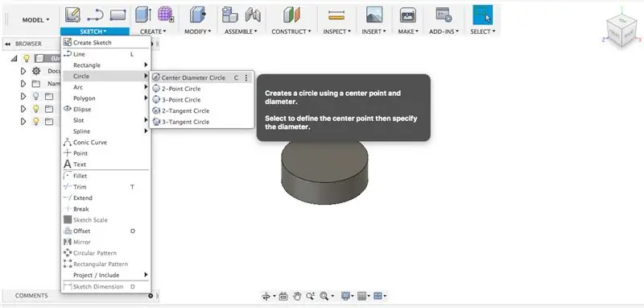Click the 3D Print Make icon

[407, 15]
